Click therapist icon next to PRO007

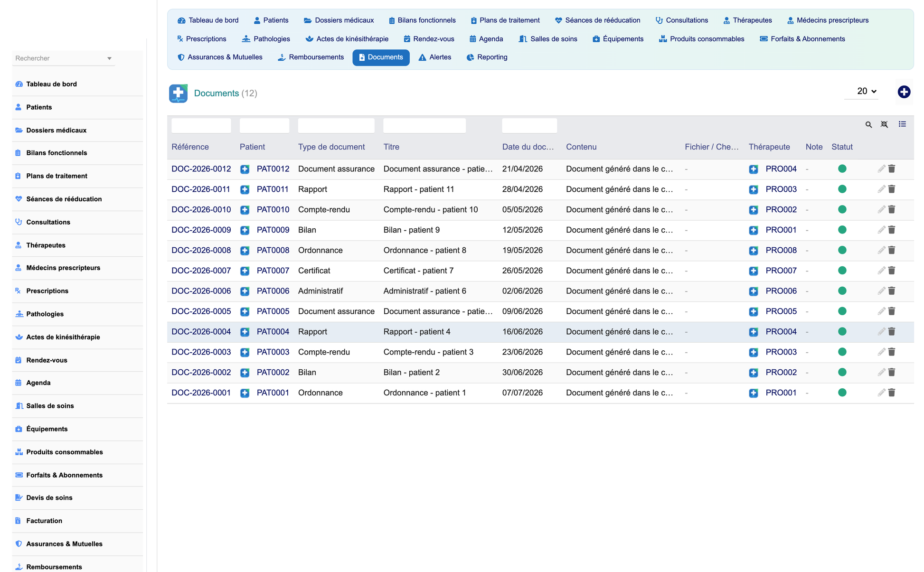coord(753,271)
